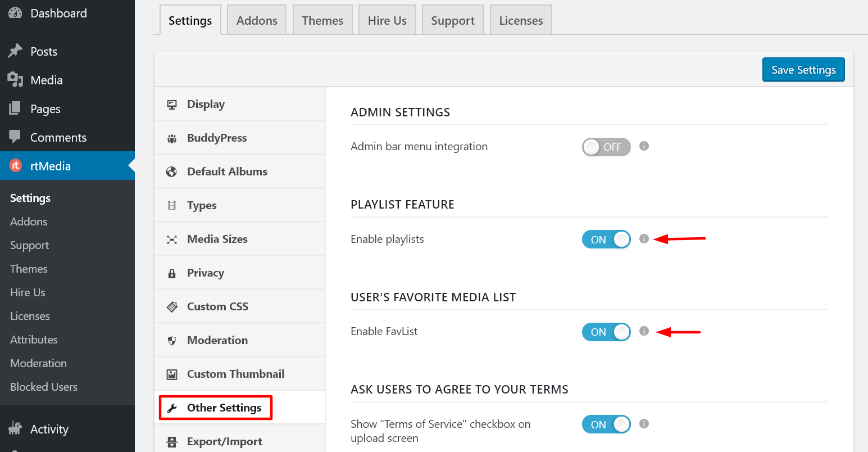Disable the Enable FavList switch
The image size is (868, 452).
pyautogui.click(x=606, y=332)
